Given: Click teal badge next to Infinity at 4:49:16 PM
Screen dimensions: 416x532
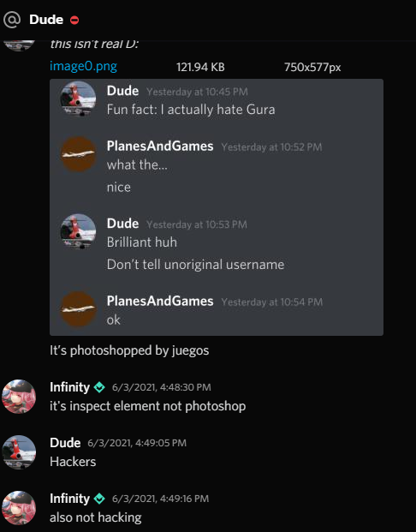Looking at the screenshot, I should coord(99,499).
